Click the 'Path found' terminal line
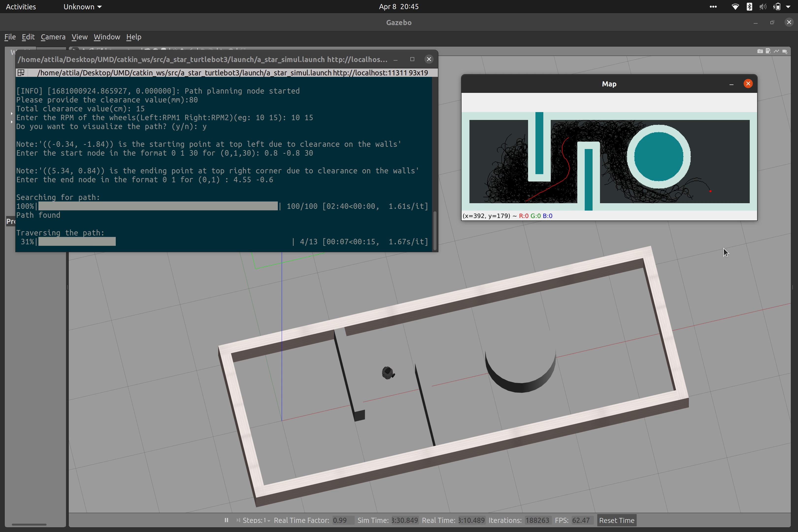Image resolution: width=798 pixels, height=532 pixels. pyautogui.click(x=38, y=215)
